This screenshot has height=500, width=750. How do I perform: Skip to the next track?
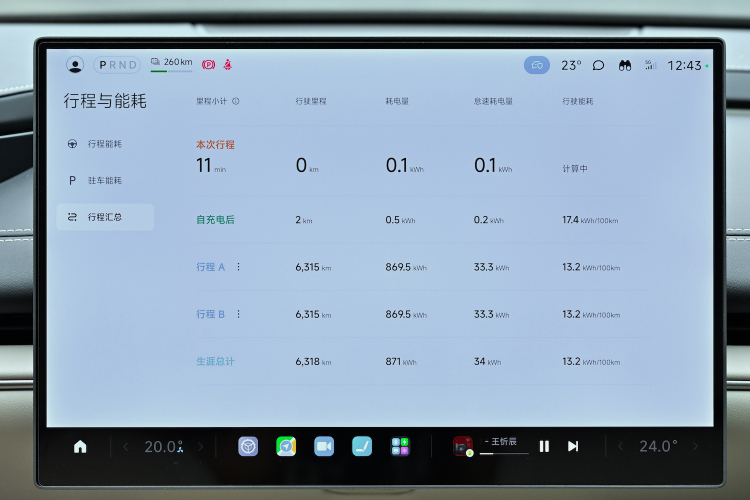[573, 446]
